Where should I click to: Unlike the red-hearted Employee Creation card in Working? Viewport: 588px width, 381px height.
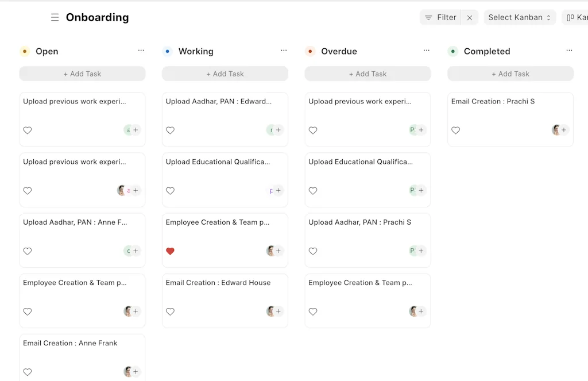click(170, 251)
